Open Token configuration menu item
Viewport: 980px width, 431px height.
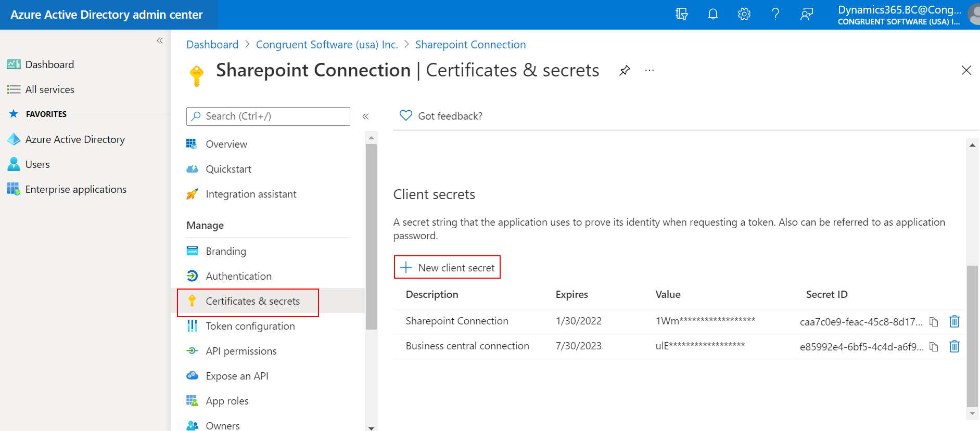coord(250,326)
